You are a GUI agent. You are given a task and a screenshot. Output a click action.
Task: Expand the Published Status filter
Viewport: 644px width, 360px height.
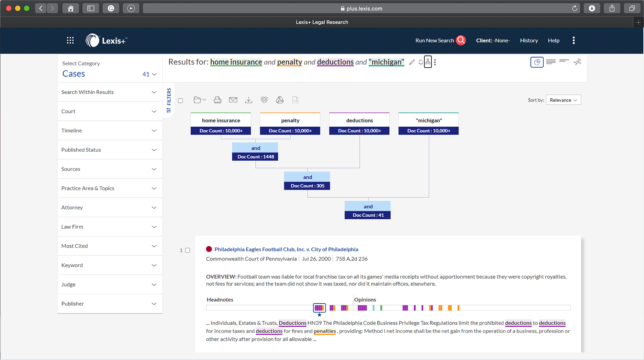click(110, 150)
